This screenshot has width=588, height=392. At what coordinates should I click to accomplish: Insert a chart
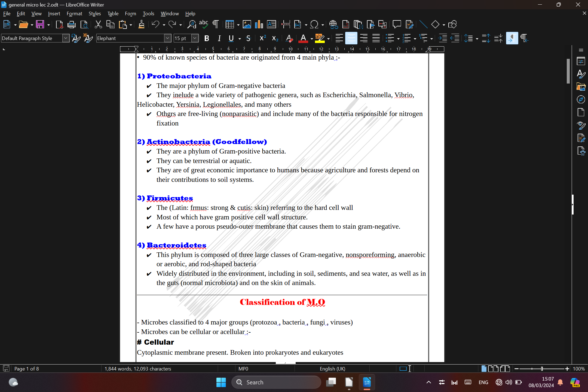click(259, 24)
